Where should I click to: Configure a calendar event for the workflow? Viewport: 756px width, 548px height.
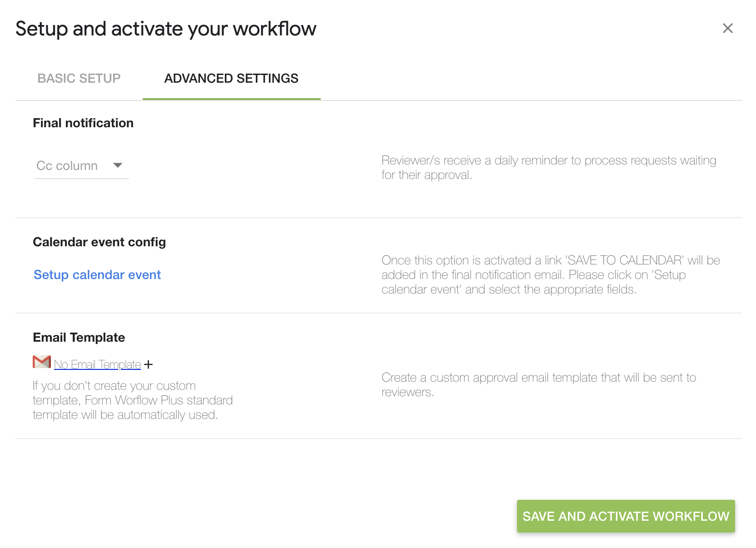[x=97, y=274]
